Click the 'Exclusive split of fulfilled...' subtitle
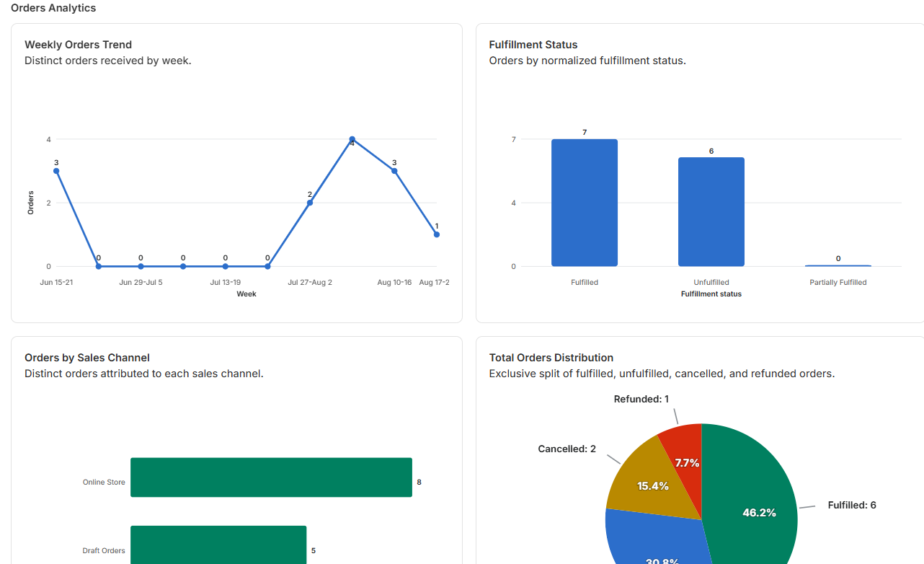The width and height of the screenshot is (924, 564). click(662, 374)
